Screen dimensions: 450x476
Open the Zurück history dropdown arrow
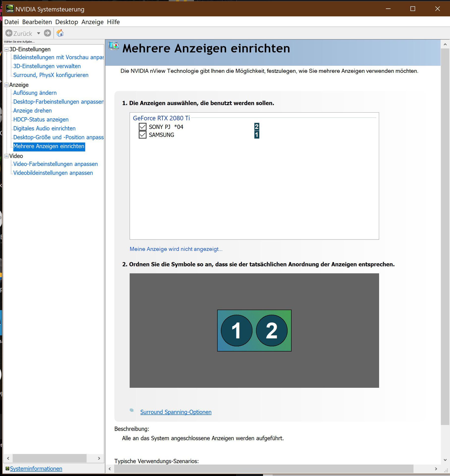38,33
